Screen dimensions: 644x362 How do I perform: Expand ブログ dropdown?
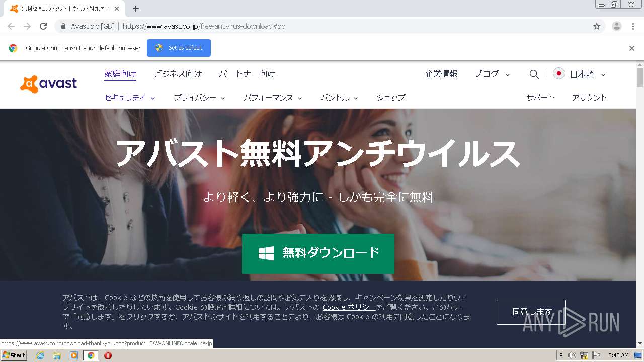click(x=492, y=74)
